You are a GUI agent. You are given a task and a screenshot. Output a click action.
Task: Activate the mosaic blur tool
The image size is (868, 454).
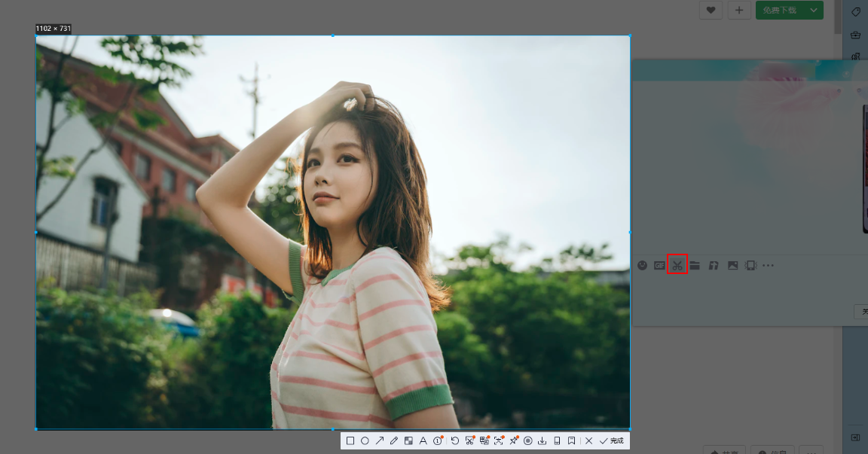click(x=408, y=440)
